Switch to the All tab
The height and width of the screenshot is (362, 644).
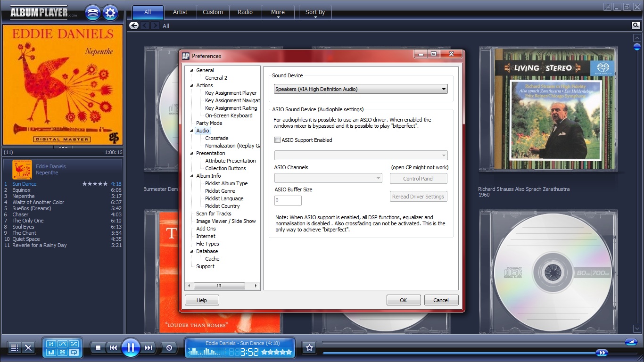pyautogui.click(x=148, y=12)
